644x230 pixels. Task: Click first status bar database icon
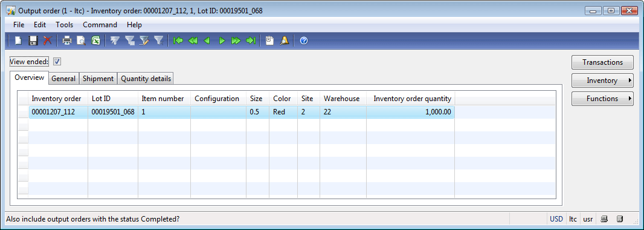click(x=604, y=219)
